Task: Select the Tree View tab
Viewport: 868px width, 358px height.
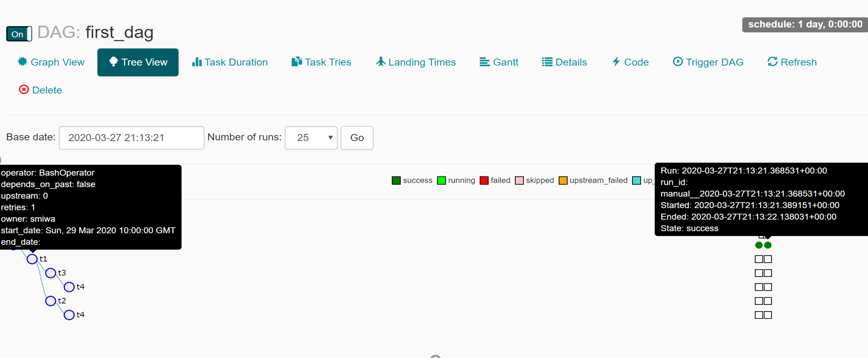Action: click(x=138, y=62)
